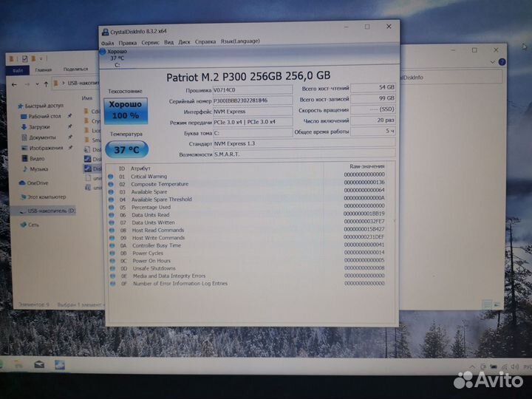The height and width of the screenshot is (399, 532).
Task: Open Документы in Explorer sidebar
Action: coord(38,137)
